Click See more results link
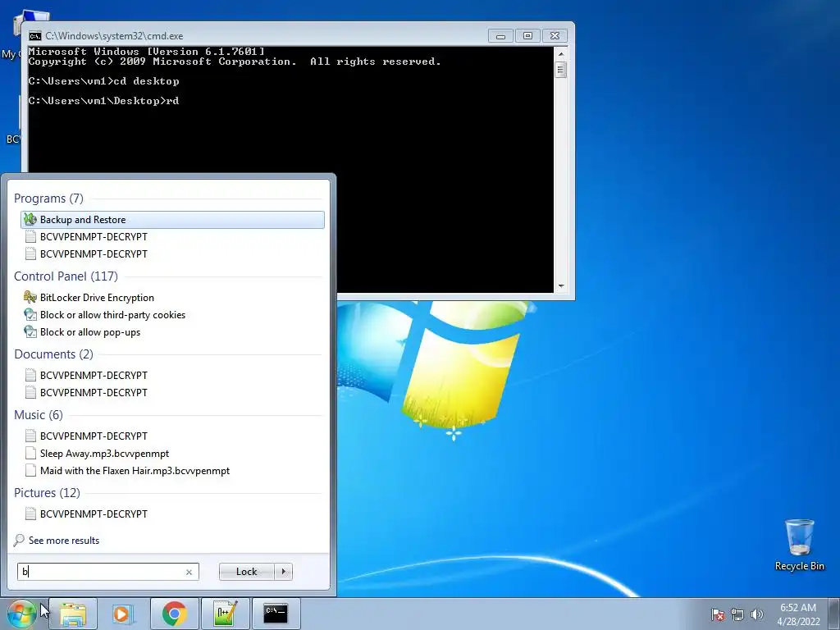Screen dimensions: 840x630 click(57, 540)
